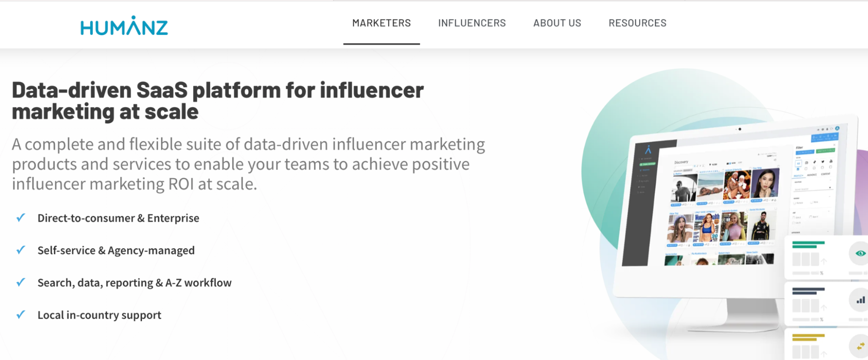
Task: Open the Resources navigation link
Action: point(637,23)
